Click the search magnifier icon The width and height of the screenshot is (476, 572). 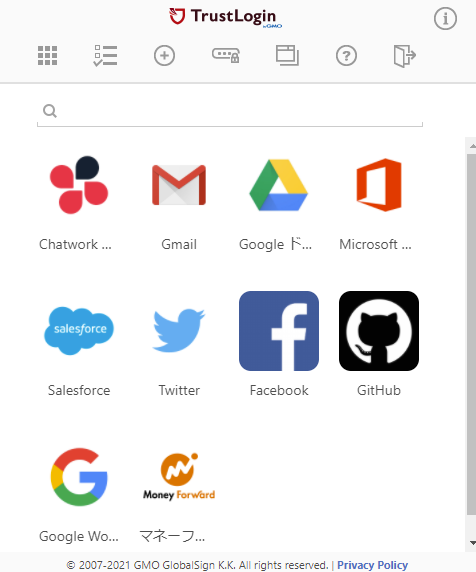50,111
